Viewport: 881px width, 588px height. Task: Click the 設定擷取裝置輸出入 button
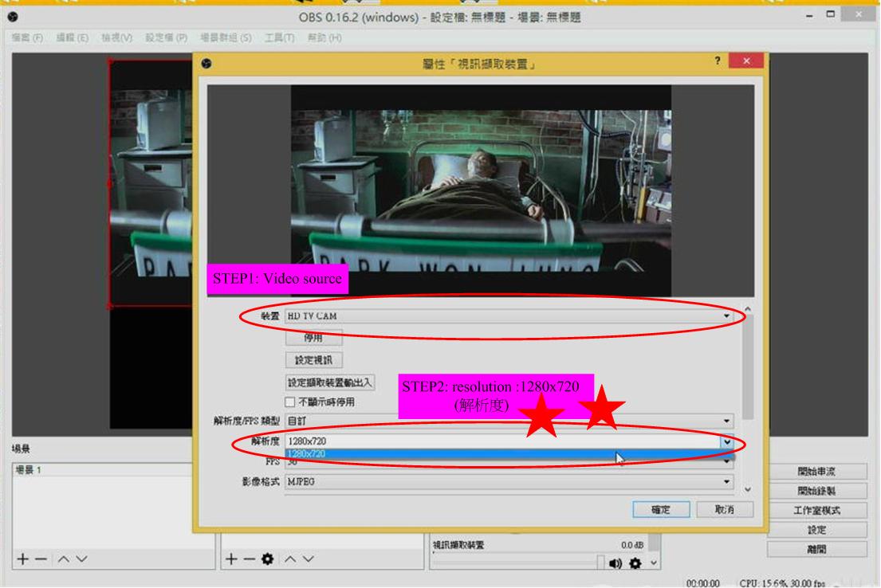click(x=330, y=382)
